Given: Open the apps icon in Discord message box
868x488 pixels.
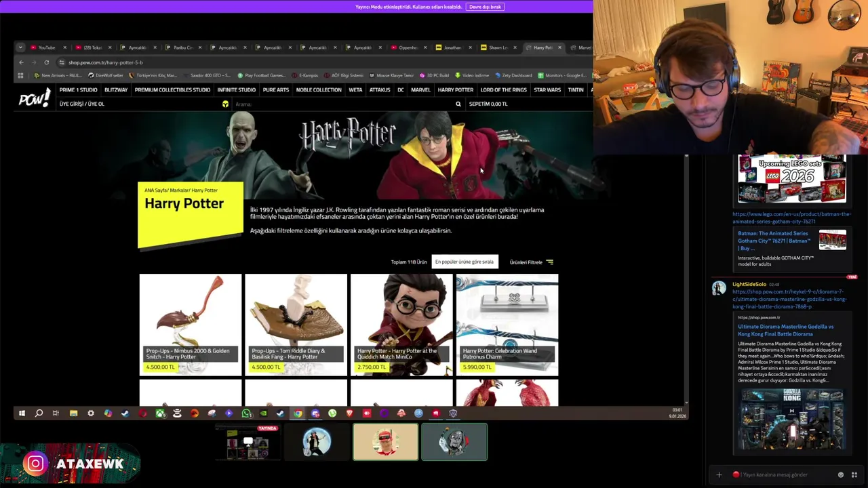Looking at the screenshot, I should pos(854,474).
